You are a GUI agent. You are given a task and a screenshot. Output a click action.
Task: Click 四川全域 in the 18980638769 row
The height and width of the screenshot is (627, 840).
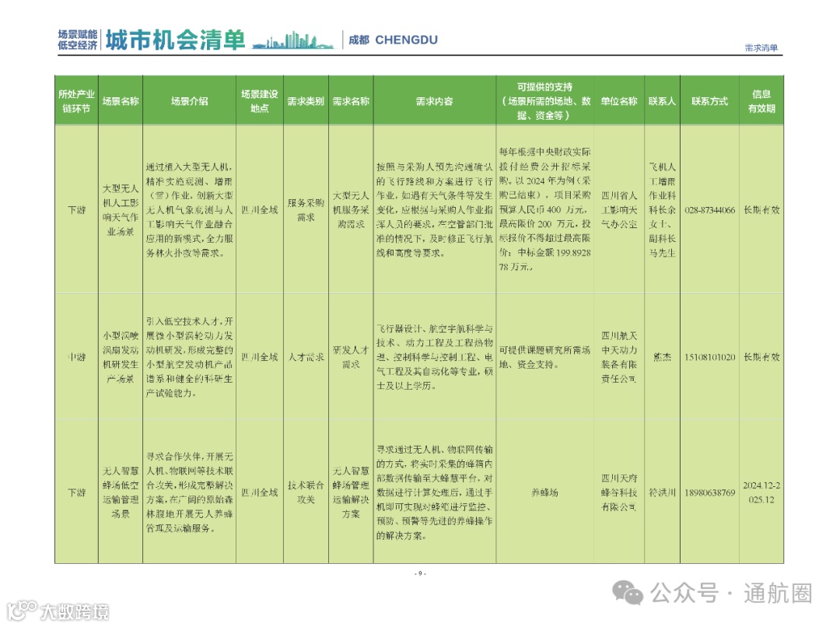click(259, 492)
